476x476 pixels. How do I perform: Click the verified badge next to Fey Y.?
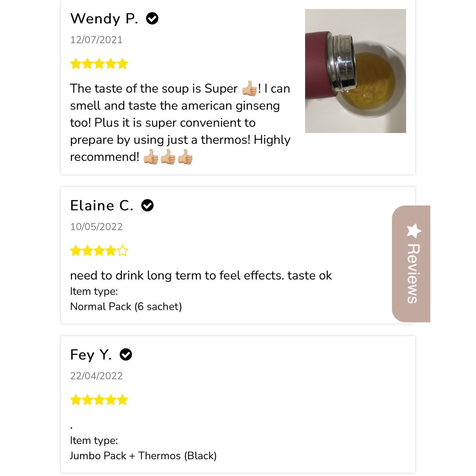126,354
